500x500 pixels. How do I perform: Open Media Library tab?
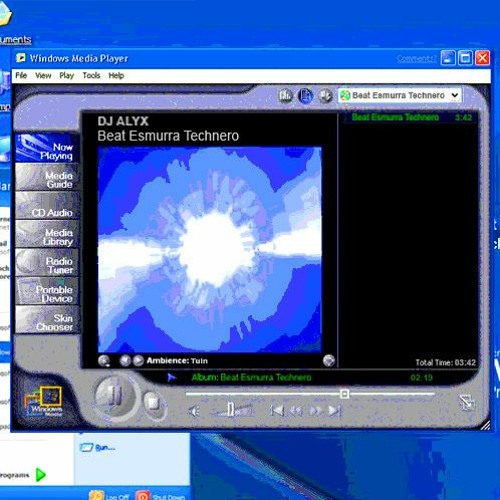(47, 234)
